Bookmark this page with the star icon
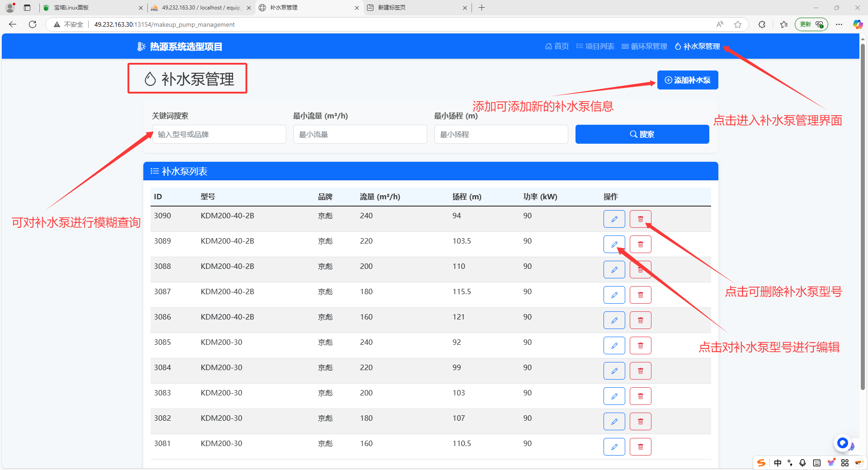868x470 pixels. point(738,24)
